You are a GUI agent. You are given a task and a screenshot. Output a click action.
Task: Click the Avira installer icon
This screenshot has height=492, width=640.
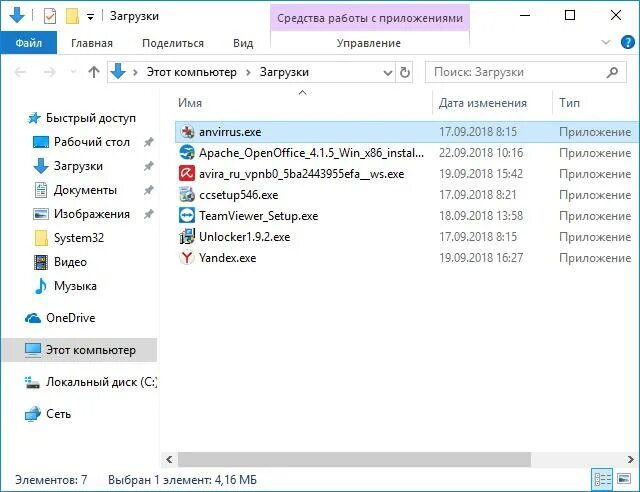click(187, 174)
